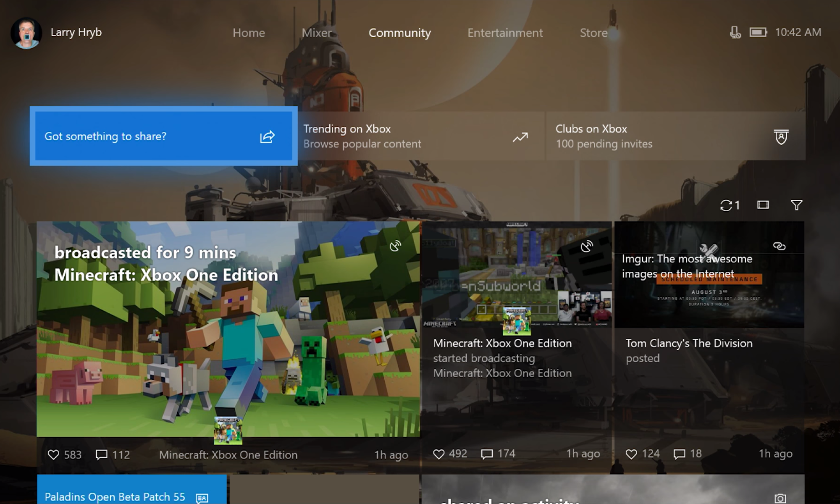Image resolution: width=840 pixels, height=504 pixels.
Task: Click Minecraft: Xbox One Edition footer label
Action: pyautogui.click(x=228, y=455)
